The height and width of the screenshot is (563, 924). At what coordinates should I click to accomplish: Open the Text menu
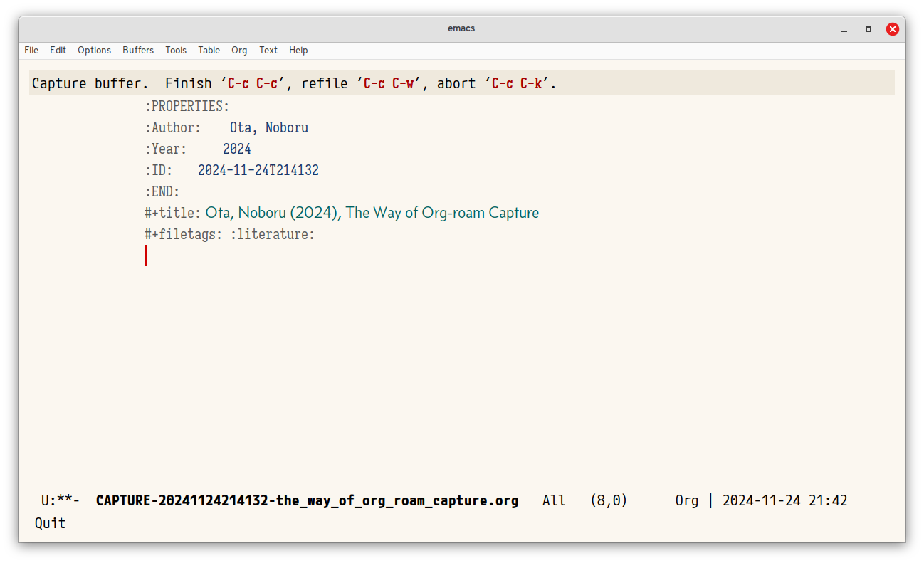pos(268,50)
